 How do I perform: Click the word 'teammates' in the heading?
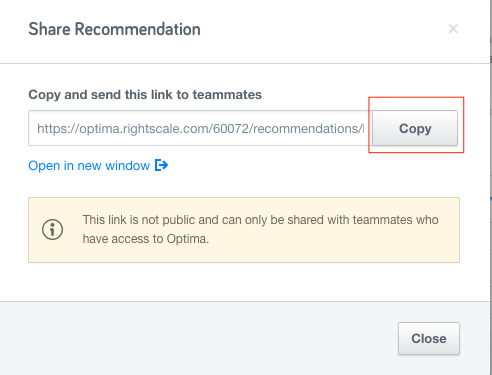point(227,95)
